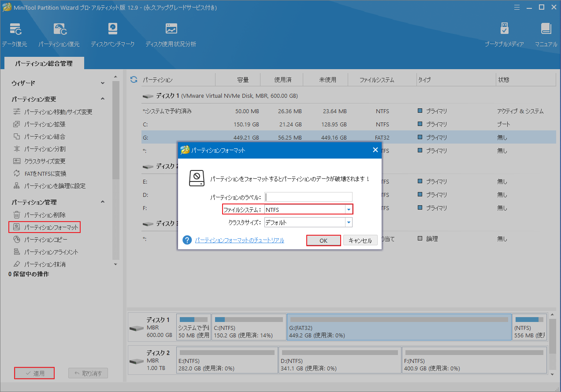Select パーティションを論理に設定 in the sidebar
Viewport: 561px width, 392px height.
pyautogui.click(x=49, y=186)
